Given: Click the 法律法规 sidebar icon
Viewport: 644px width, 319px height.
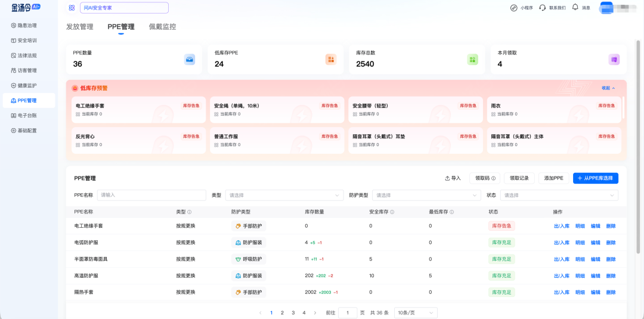Looking at the screenshot, I should [14, 55].
